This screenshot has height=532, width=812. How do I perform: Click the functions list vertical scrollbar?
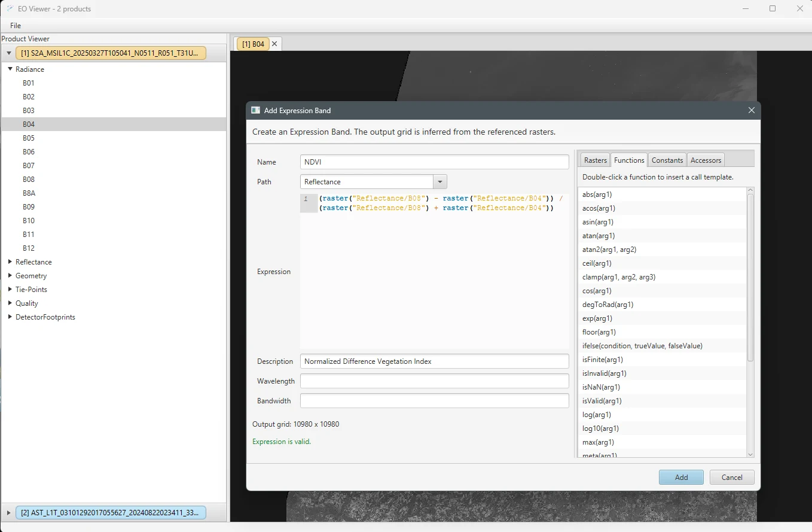tap(750, 277)
